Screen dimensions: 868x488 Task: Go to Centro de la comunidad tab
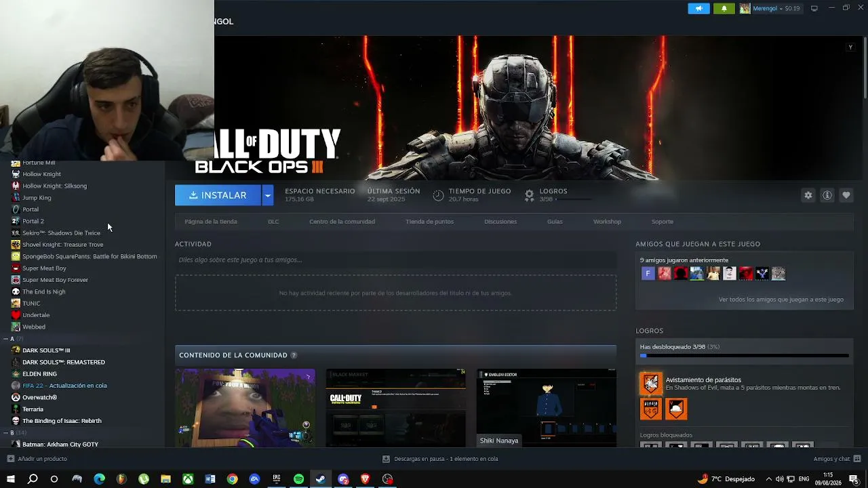point(342,222)
